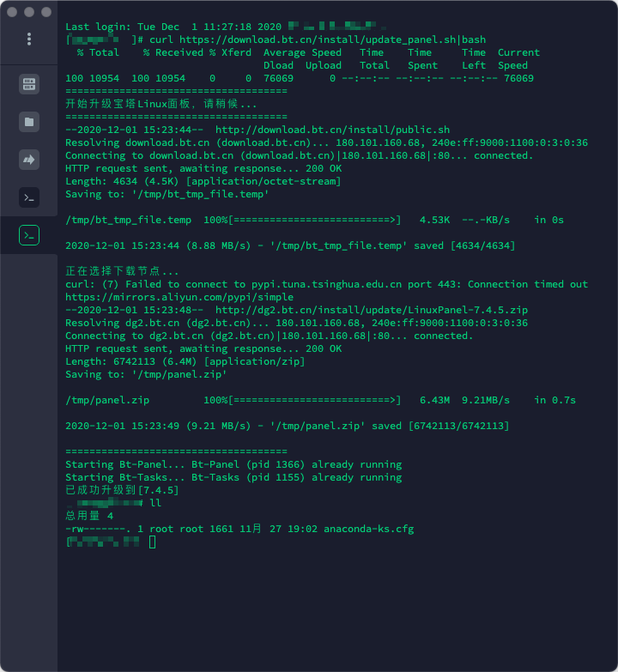
Task: Click the 'Starting Bt-Panel...' status line
Action: point(233,464)
